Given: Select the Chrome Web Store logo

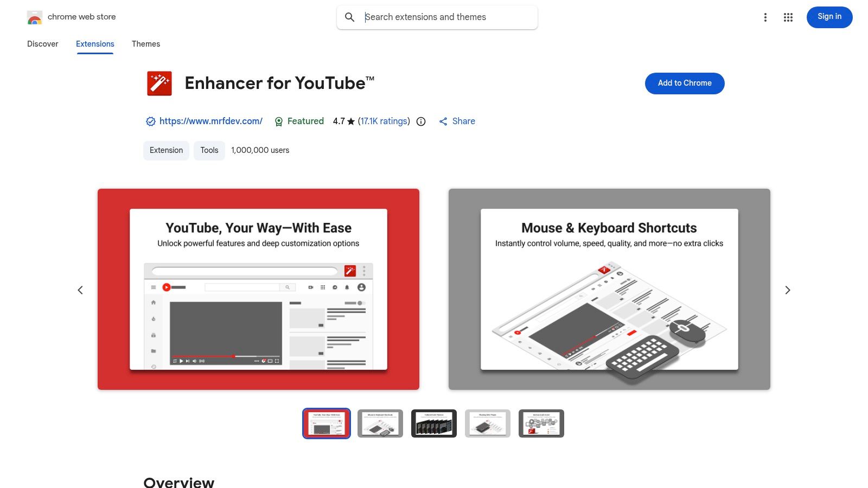Looking at the screenshot, I should coord(35,17).
